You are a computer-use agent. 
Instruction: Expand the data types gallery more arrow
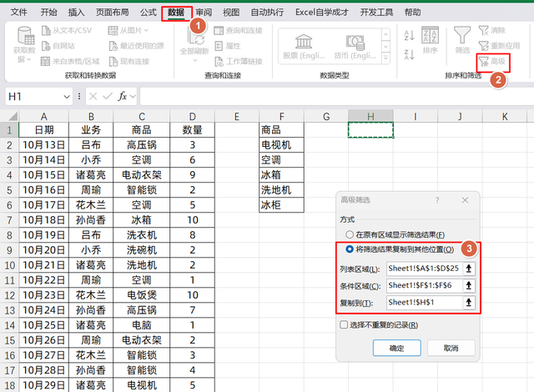point(385,58)
